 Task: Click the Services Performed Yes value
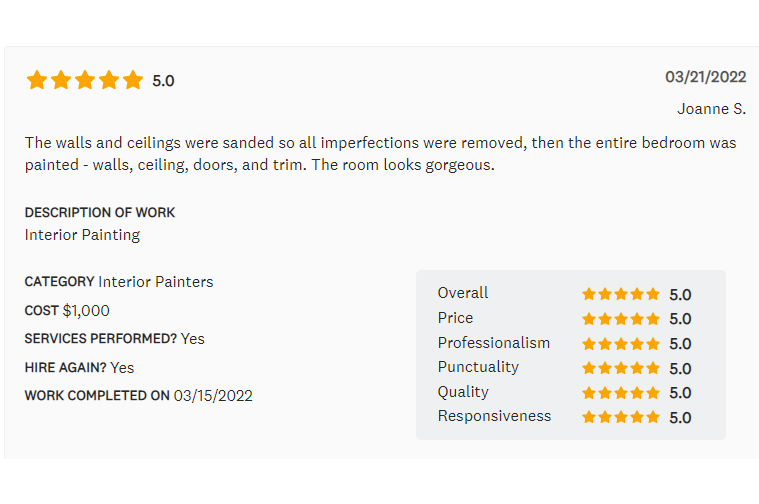point(192,339)
